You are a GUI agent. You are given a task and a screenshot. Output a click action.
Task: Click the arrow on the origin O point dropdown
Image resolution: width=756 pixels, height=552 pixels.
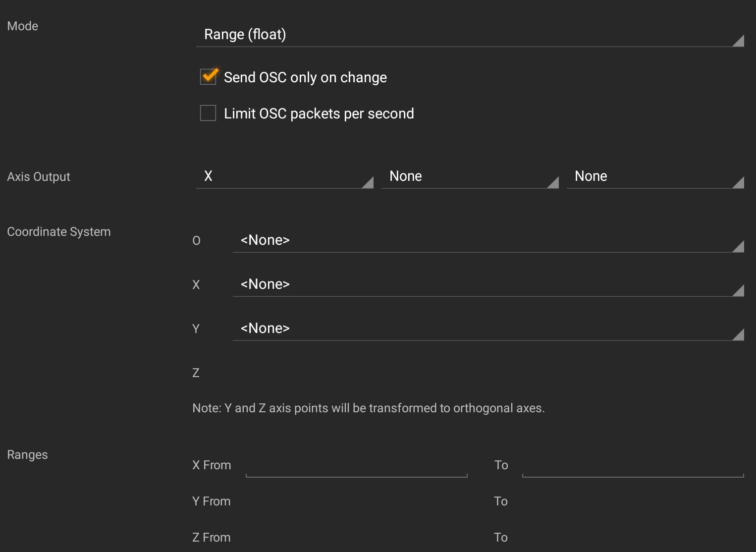pos(738,246)
